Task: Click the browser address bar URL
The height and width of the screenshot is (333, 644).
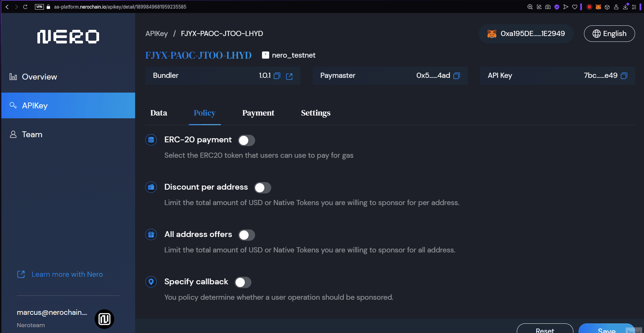Action: coord(120,7)
